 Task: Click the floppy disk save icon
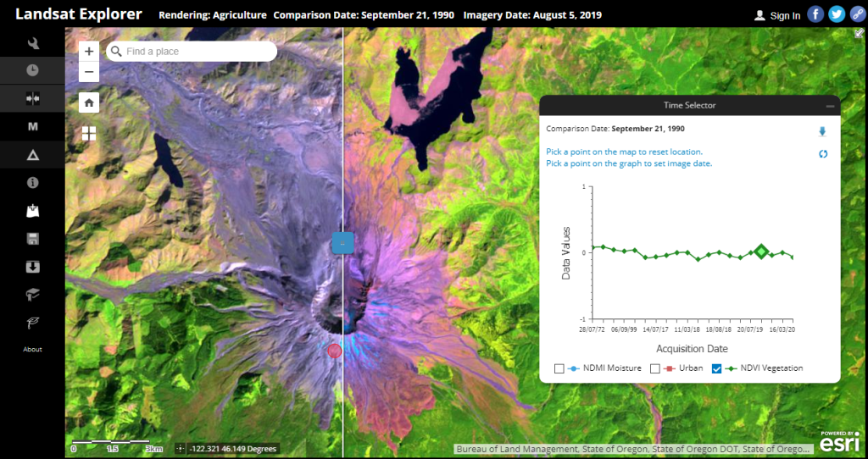point(33,239)
